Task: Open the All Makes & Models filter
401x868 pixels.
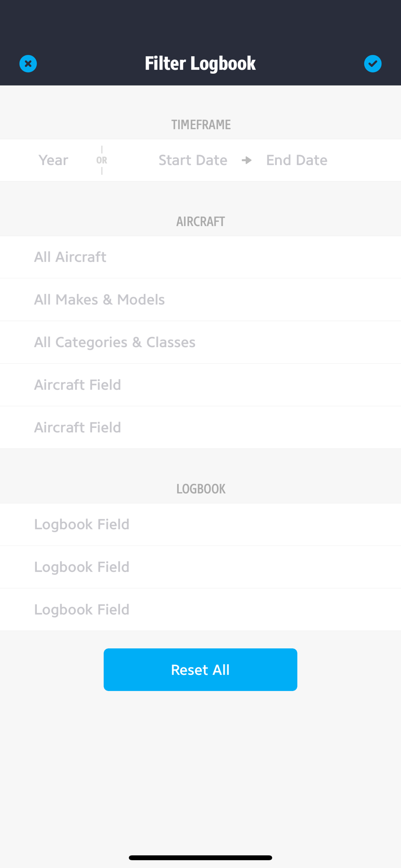Action: coord(99,299)
